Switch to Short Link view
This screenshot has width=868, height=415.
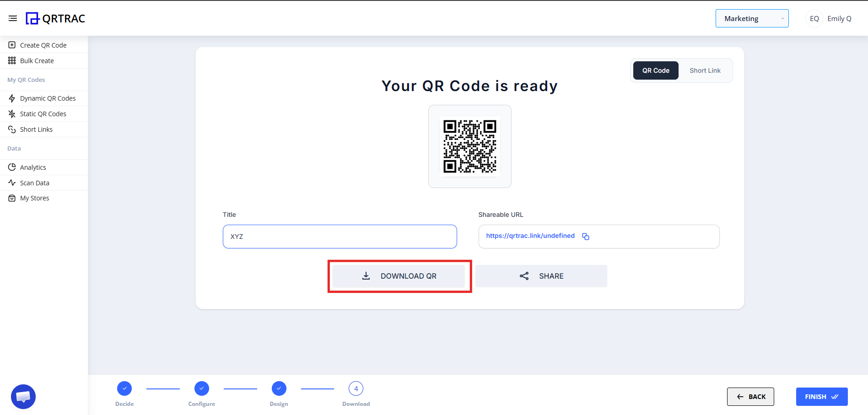coord(705,70)
